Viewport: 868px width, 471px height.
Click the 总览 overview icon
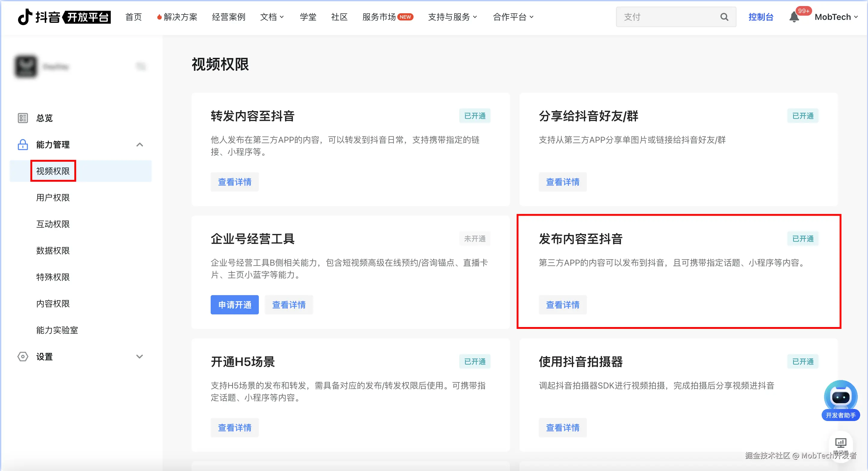tap(23, 118)
